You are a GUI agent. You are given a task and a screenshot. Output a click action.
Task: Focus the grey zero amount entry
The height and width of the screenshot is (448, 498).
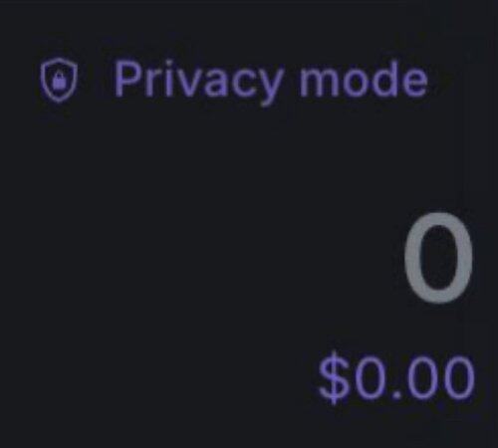(438, 258)
